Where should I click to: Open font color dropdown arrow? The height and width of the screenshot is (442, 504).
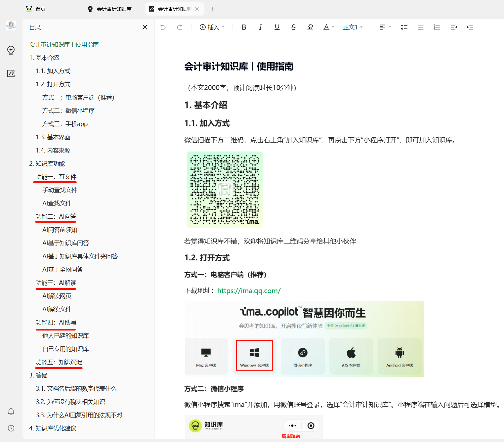point(333,27)
